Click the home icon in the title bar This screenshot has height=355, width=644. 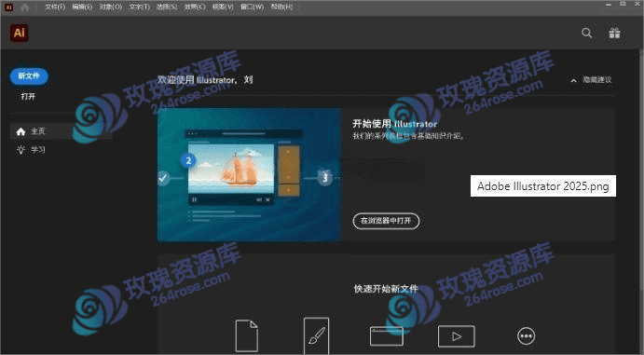coord(24,7)
